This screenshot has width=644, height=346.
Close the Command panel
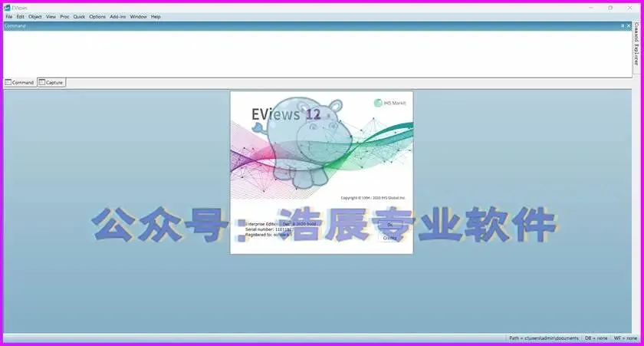pos(629,26)
